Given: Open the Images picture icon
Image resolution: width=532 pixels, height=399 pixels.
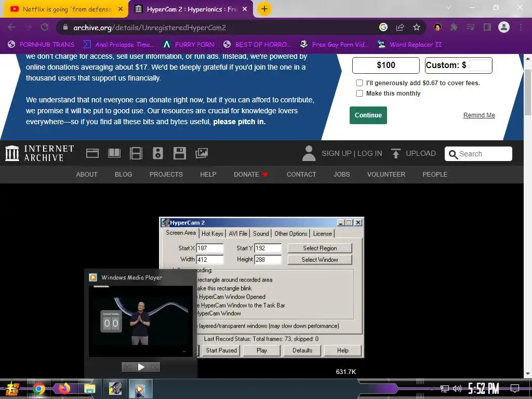Looking at the screenshot, I should [202, 153].
